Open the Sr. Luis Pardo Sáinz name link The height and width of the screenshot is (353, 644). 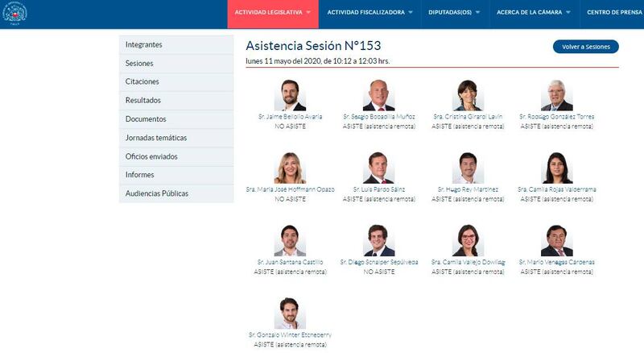(378, 189)
